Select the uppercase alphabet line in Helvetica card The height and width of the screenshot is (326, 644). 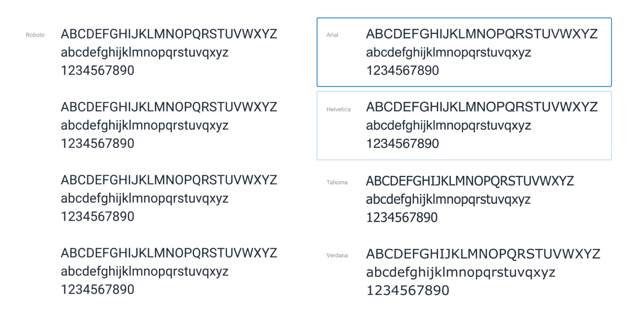[x=482, y=107]
